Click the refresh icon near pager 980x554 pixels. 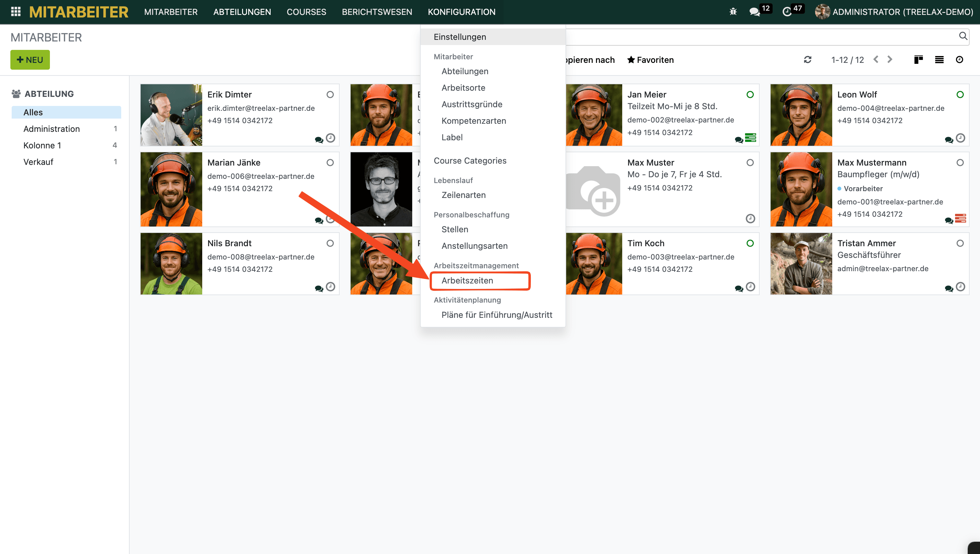(x=808, y=60)
